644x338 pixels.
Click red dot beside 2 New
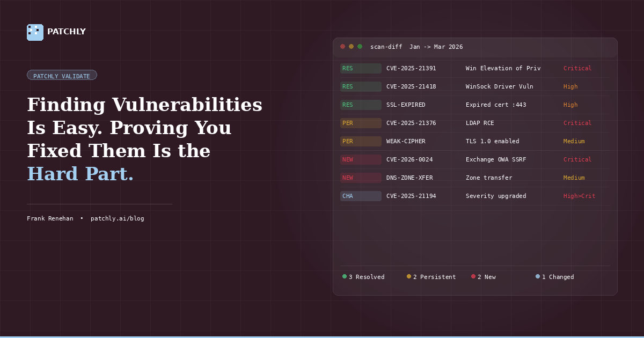tap(473, 276)
